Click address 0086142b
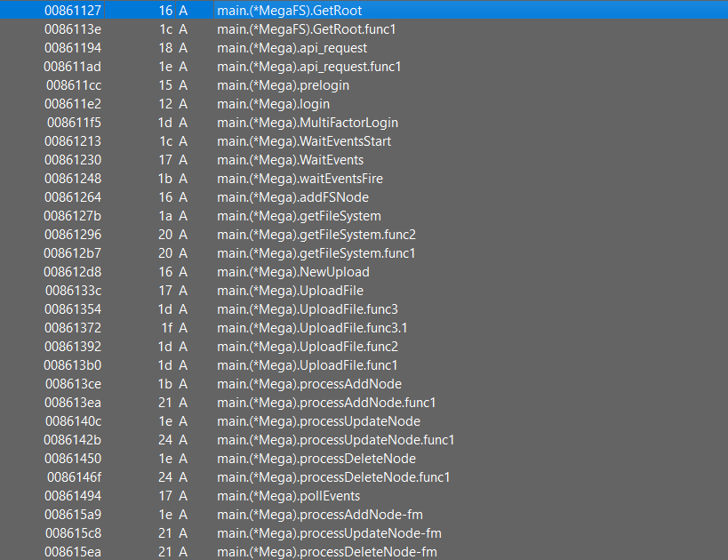Image resolution: width=728 pixels, height=560 pixels. tap(72, 440)
